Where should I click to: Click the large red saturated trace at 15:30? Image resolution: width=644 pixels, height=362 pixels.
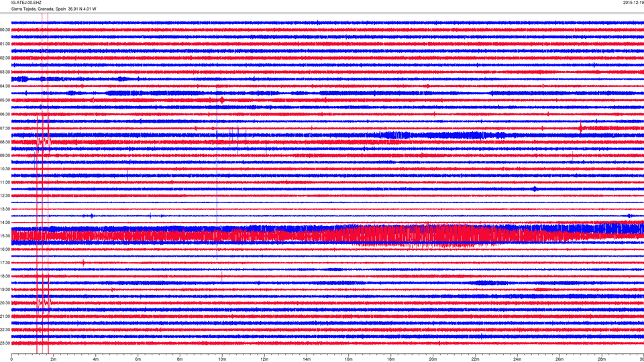pos(328,236)
